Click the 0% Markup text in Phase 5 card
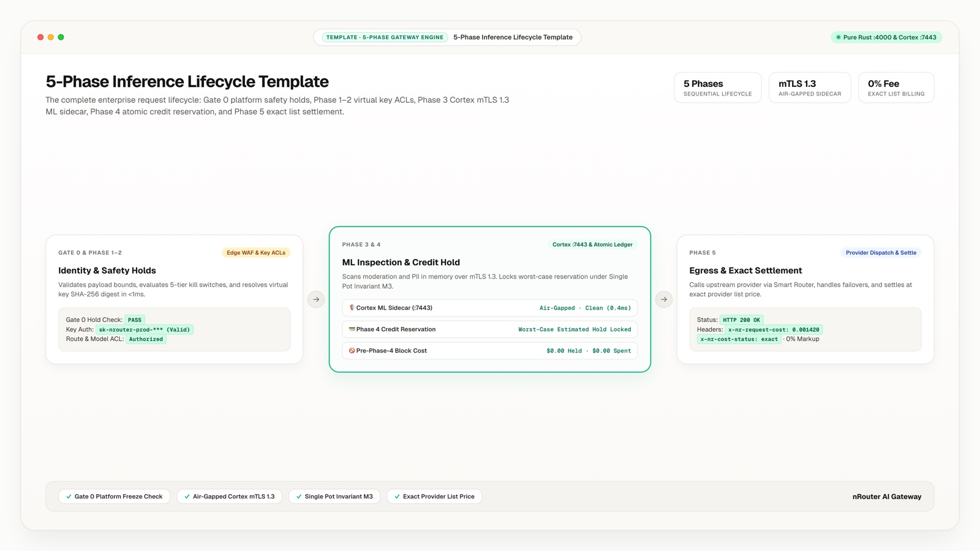 click(802, 339)
